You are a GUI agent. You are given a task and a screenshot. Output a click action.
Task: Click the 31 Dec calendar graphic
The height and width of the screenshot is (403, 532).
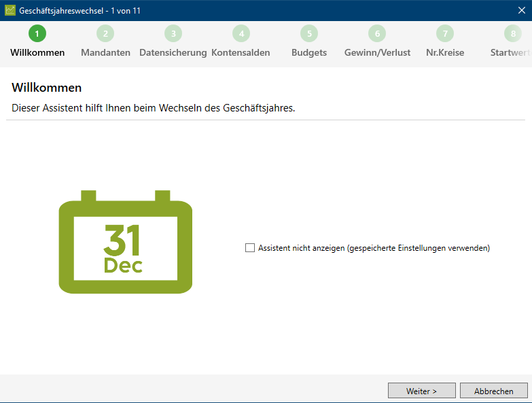(x=126, y=242)
